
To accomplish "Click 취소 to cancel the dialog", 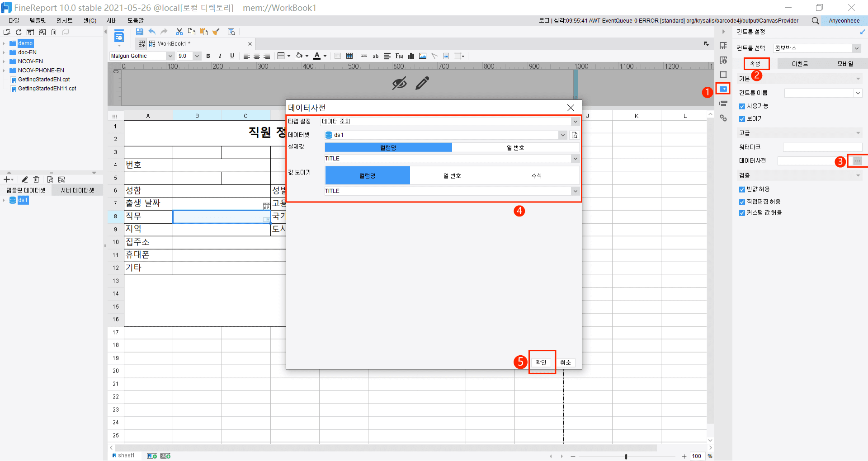I will point(566,362).
